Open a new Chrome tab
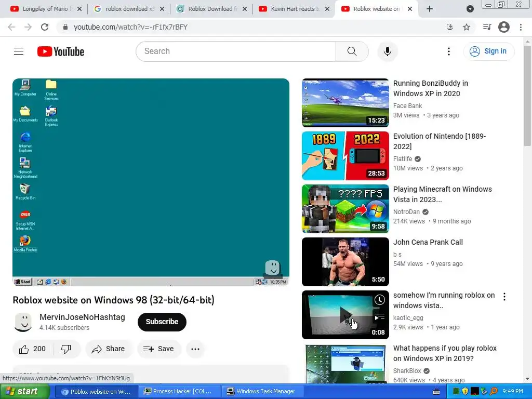The image size is (532, 399). click(x=430, y=9)
